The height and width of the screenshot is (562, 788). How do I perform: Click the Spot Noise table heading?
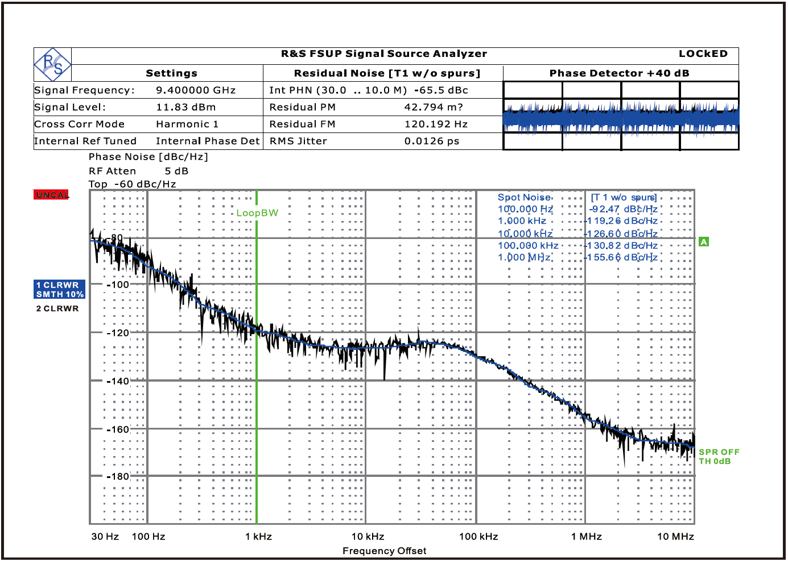click(525, 197)
